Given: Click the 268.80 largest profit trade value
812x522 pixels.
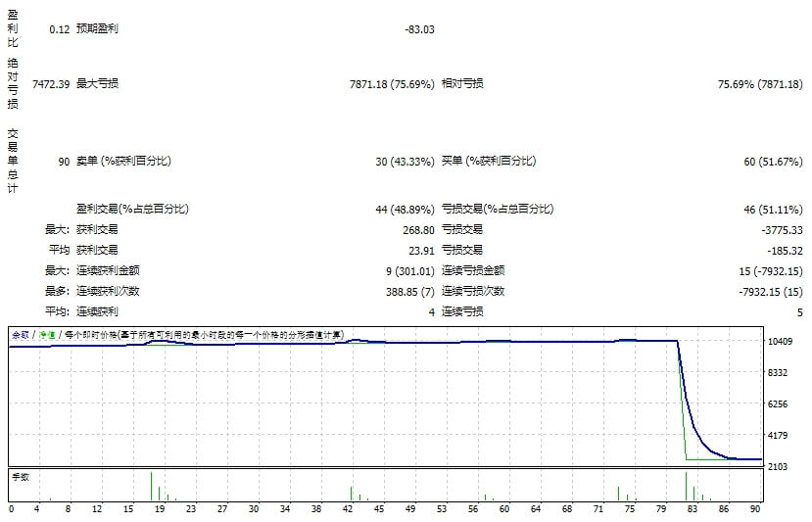Looking at the screenshot, I should pyautogui.click(x=417, y=229).
